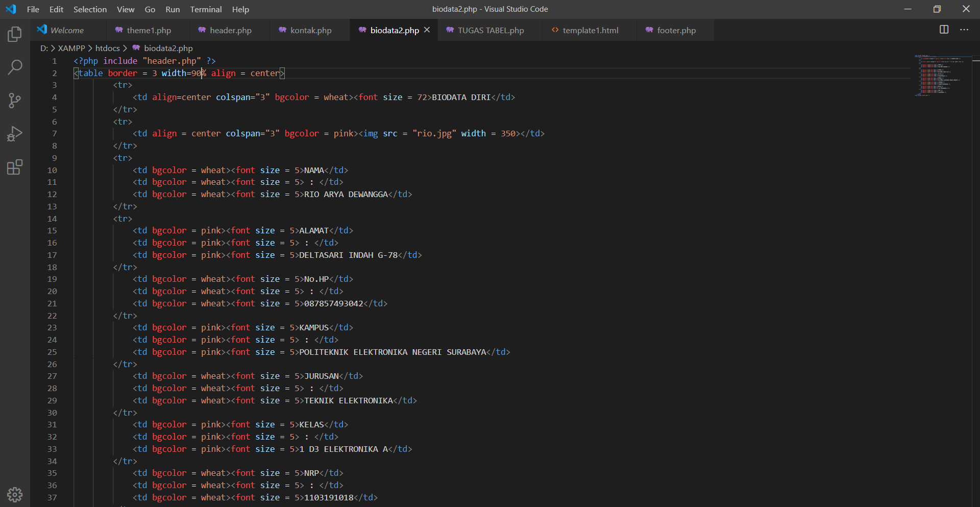Viewport: 980px width, 507px height.
Task: Open the Edit menu
Action: coord(56,9)
